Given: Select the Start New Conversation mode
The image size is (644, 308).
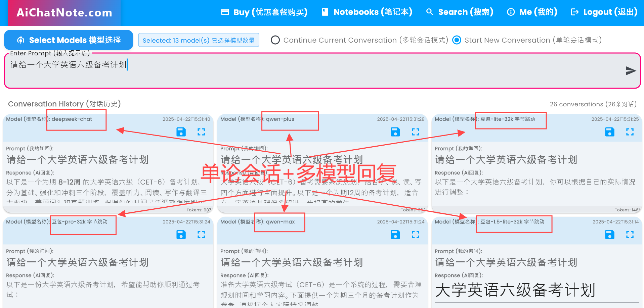Looking at the screenshot, I should coord(457,40).
